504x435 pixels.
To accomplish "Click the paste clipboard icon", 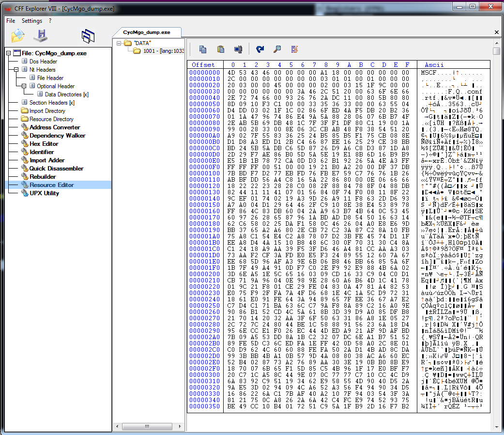I will tap(220, 49).
